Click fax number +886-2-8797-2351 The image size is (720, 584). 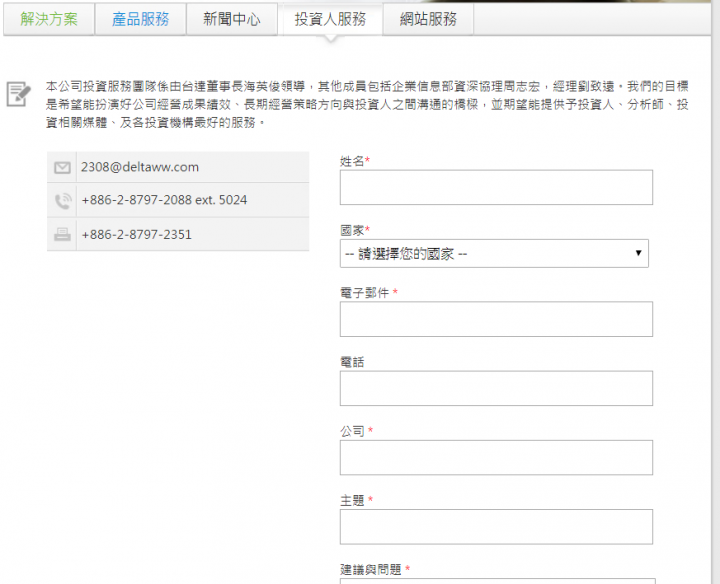(x=136, y=235)
